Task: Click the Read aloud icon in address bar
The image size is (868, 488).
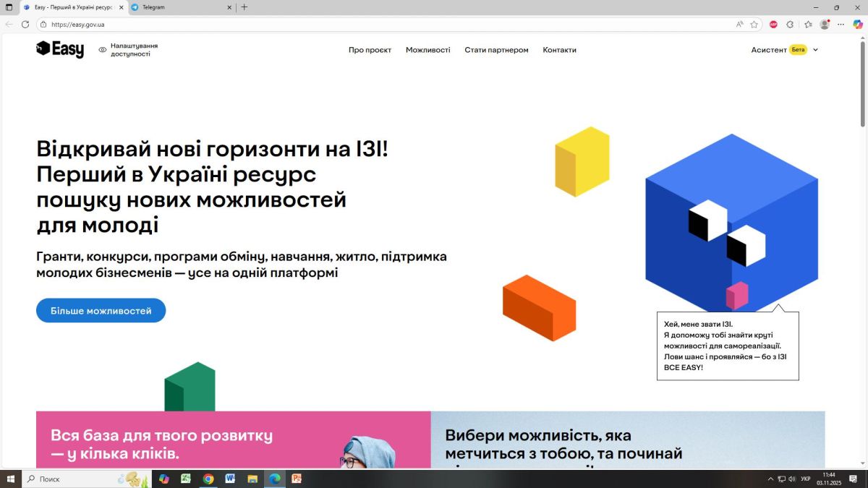Action: (739, 24)
